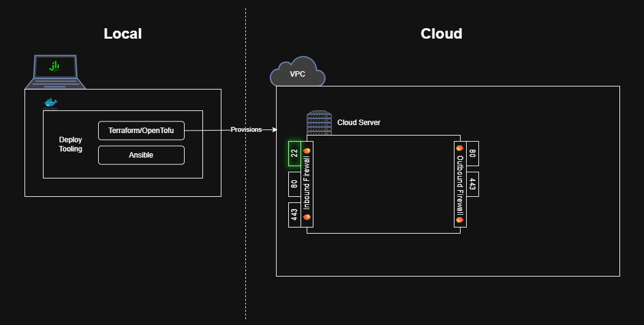This screenshot has width=644, height=325.
Task: Select the Terraform/OpenTofu box
Action: tap(141, 131)
